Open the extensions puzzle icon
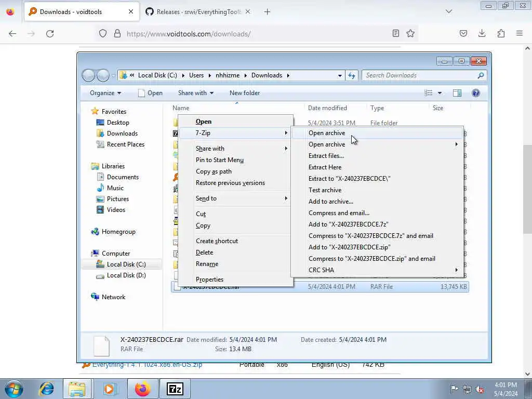The width and height of the screenshot is (532, 399). (x=501, y=33)
